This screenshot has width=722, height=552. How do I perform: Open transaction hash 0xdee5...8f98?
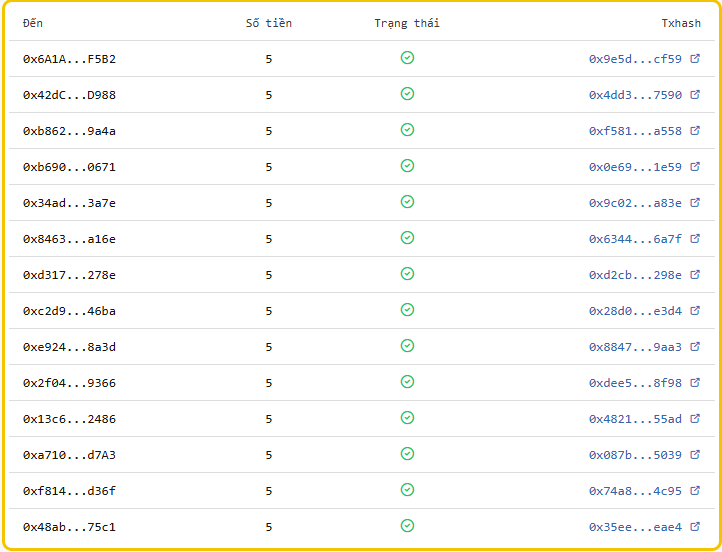[x=635, y=383]
